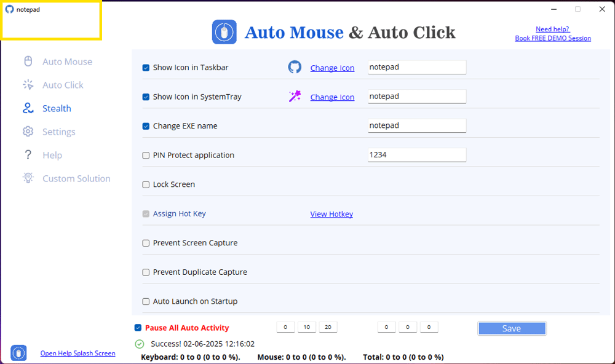Viewport: 615px width, 364px height.
Task: Open the Auto Mouse menu section
Action: pos(67,61)
